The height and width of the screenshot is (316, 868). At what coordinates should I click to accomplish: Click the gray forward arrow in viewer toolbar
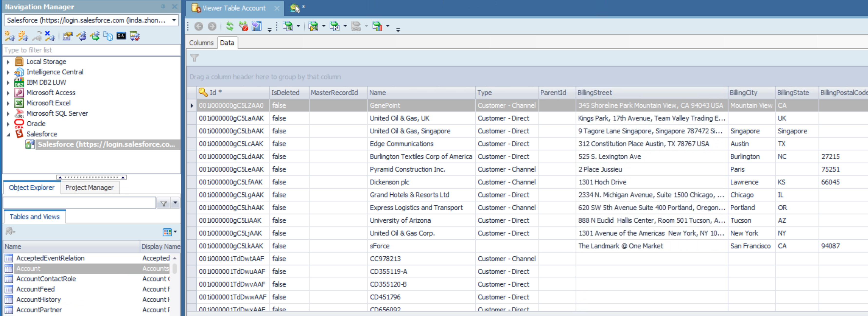pos(212,26)
